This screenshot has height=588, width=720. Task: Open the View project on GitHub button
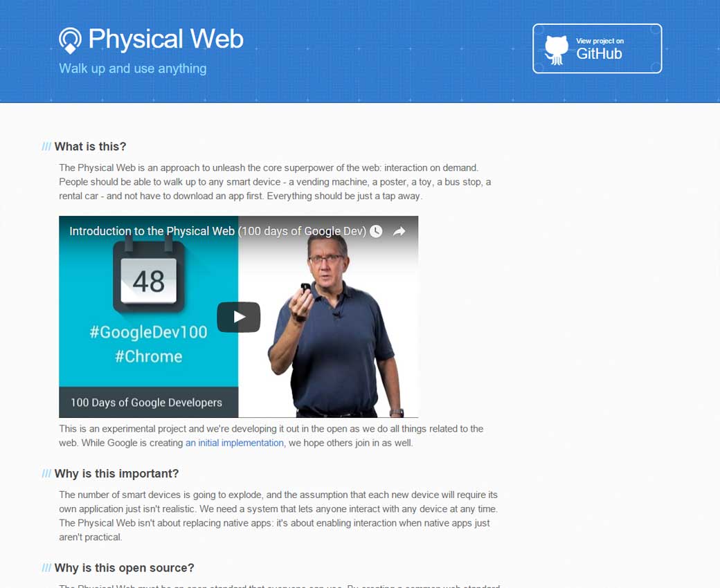click(597, 48)
